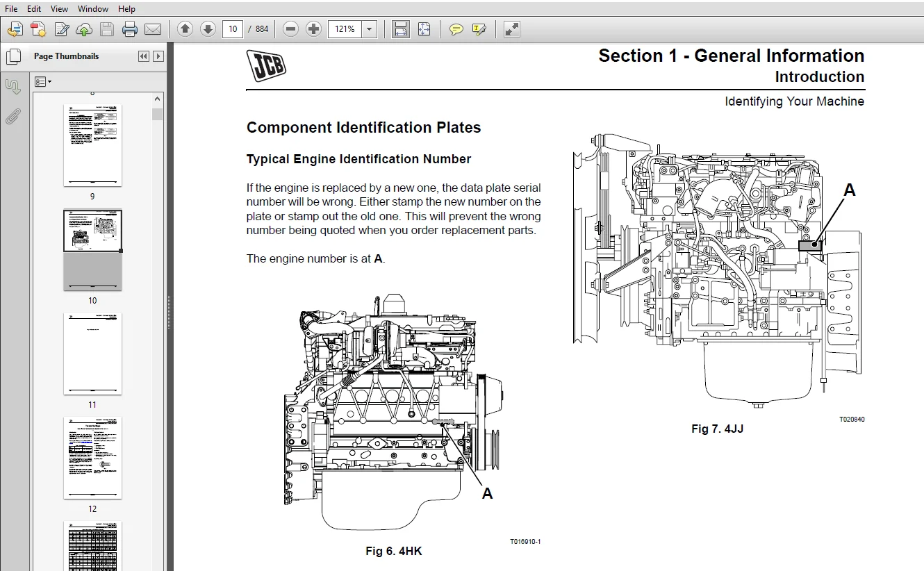Go to next page with down arrow

pyautogui.click(x=208, y=29)
